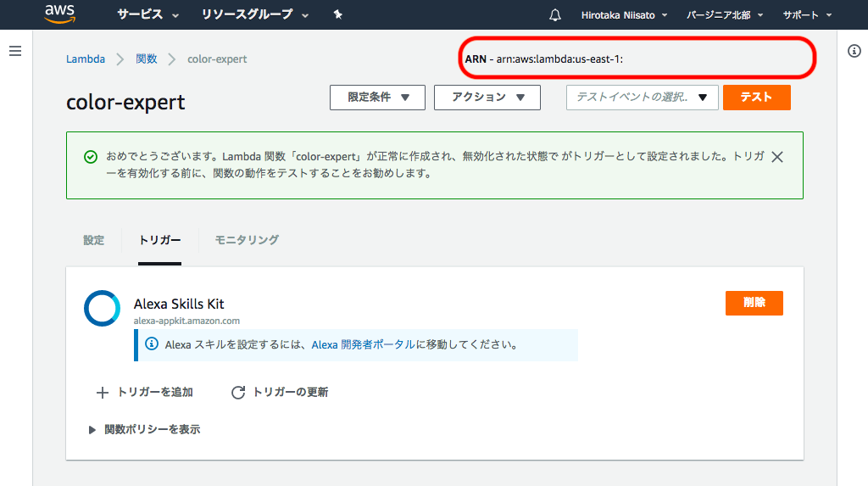Viewport: 868px width, 486px height.
Task: Open the テストイベントの選択 dropdown
Action: tap(643, 98)
